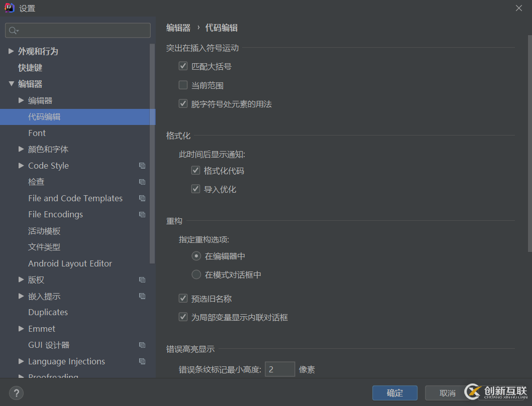Click 编辑器 in the breadcrumb path
The image size is (532, 406).
[178, 28]
